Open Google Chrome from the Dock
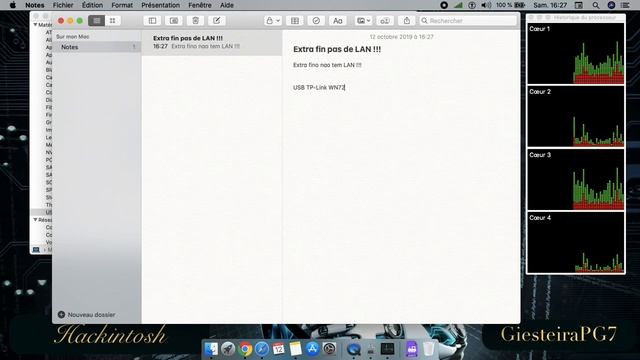 coord(245,349)
